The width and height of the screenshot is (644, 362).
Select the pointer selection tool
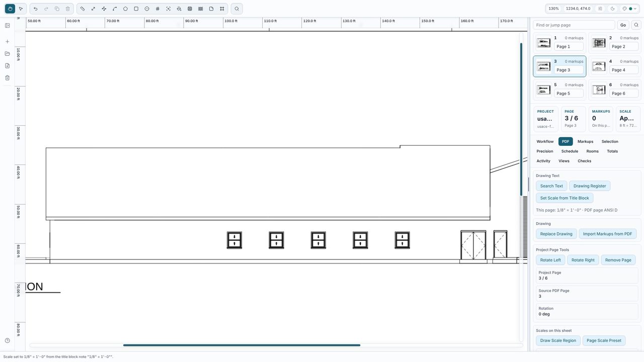pos(21,9)
